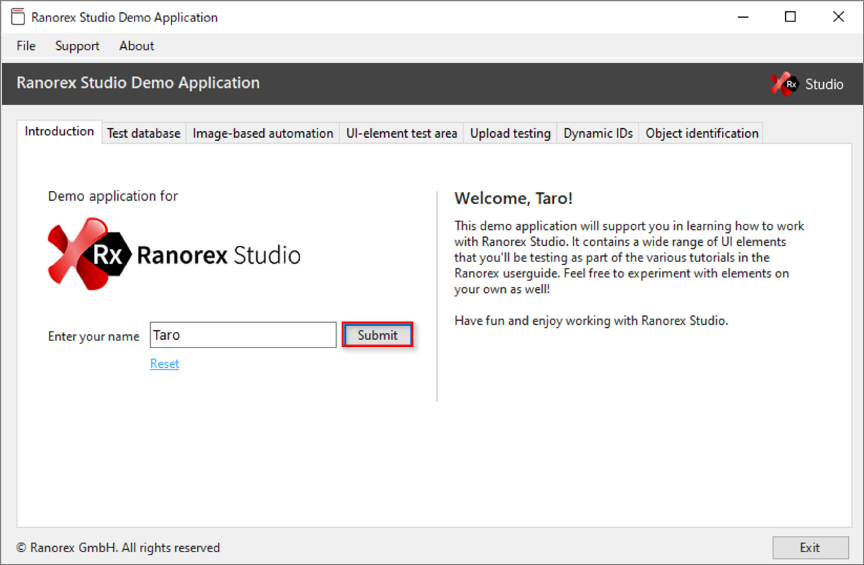Open the File menu
This screenshot has width=864, height=565.
26,46
